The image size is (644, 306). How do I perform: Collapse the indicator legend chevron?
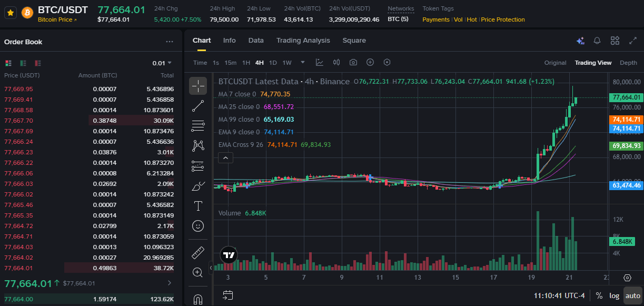[225, 157]
